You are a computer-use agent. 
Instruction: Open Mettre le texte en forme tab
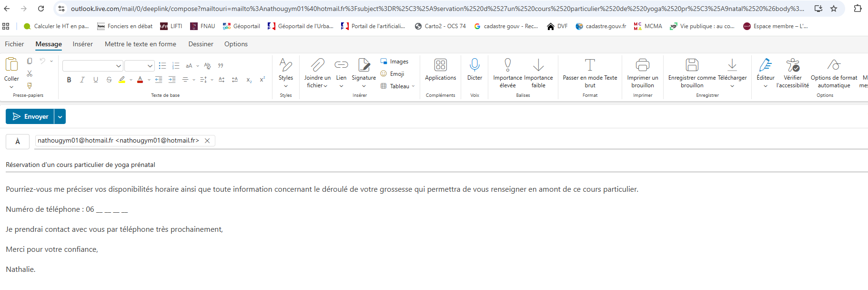coord(141,44)
